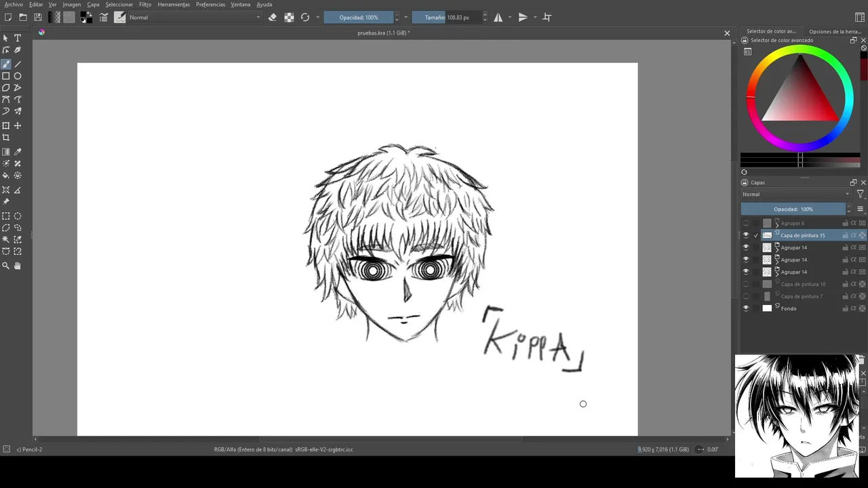868x488 pixels.
Task: Open the layer blending mode Normal dropdown
Action: click(795, 195)
